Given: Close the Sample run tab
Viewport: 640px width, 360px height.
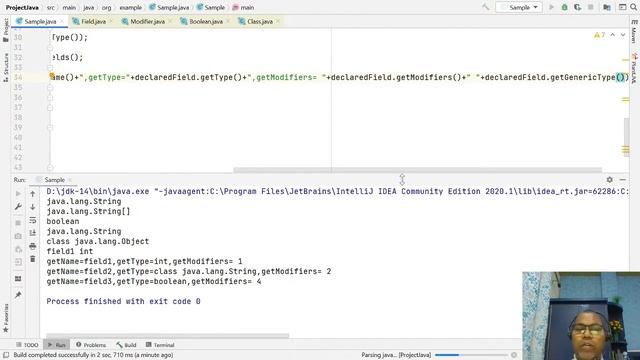Looking at the screenshot, I should tap(70, 180).
